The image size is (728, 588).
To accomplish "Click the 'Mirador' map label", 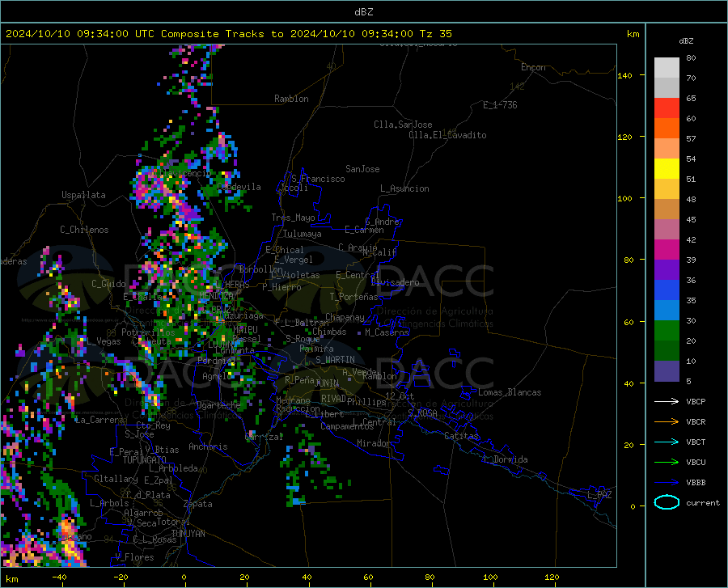I will tap(374, 443).
